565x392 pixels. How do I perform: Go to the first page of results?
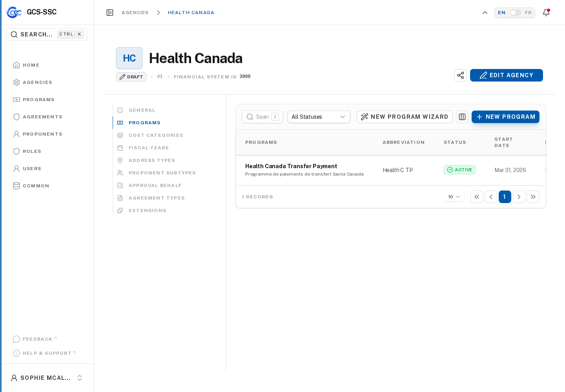[477, 197]
